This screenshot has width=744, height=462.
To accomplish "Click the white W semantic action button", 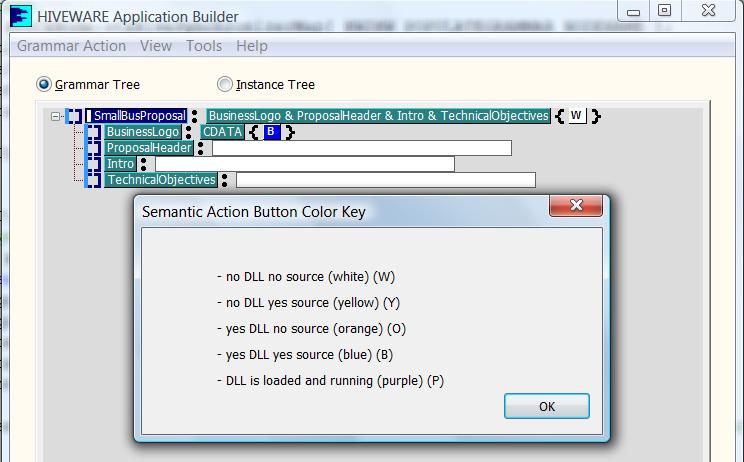I will pos(577,115).
